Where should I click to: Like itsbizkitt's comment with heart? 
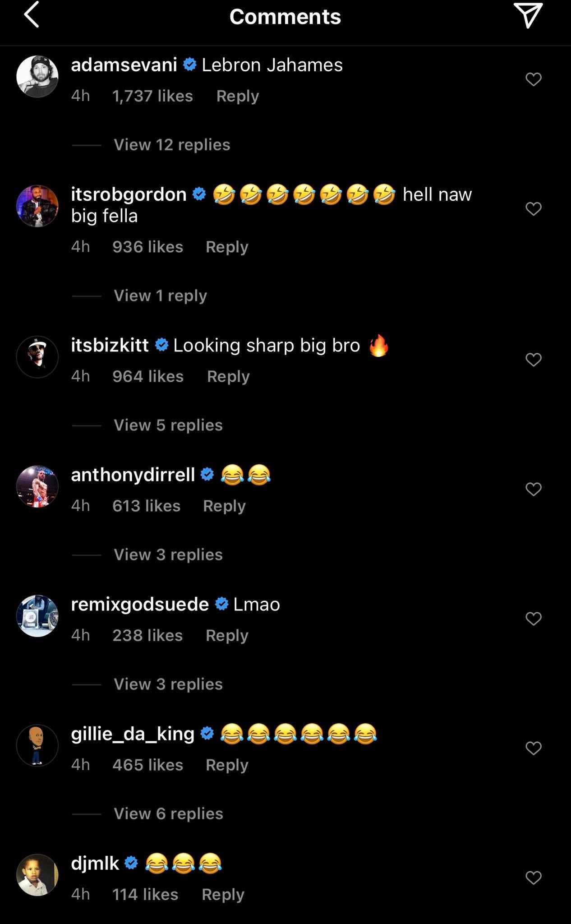[534, 360]
